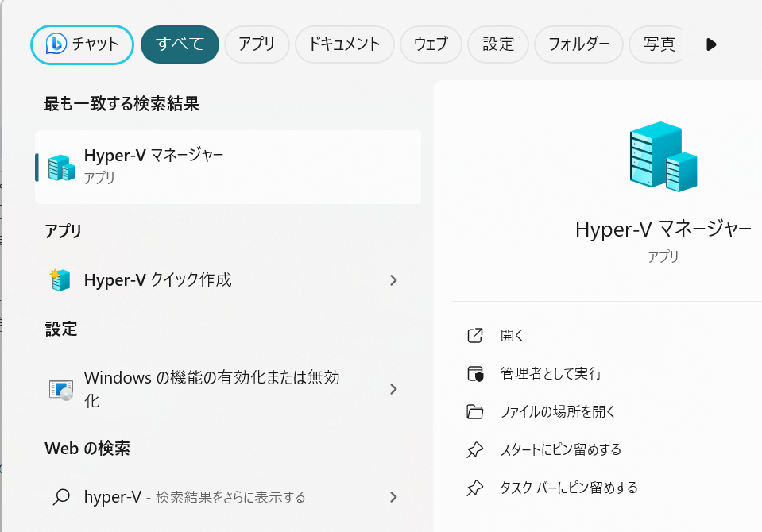The image size is (762, 532).
Task: Select the すべて filter tab
Action: [180, 44]
